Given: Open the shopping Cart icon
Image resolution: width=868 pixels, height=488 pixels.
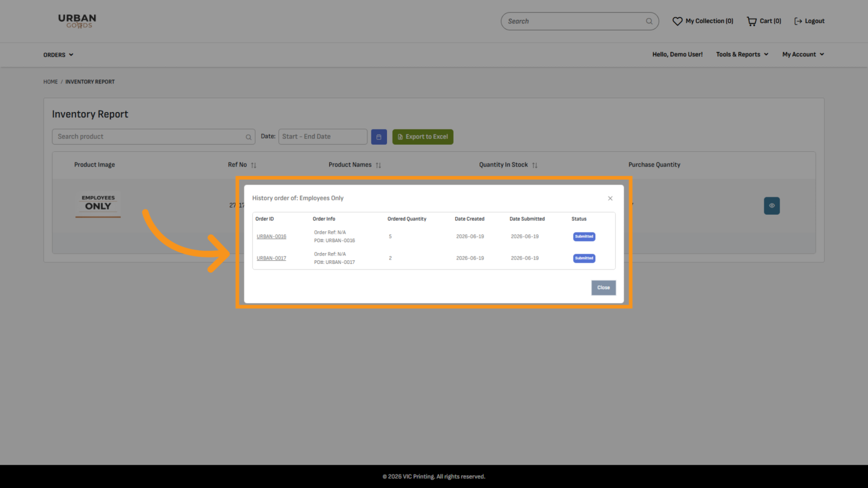Looking at the screenshot, I should click(752, 21).
